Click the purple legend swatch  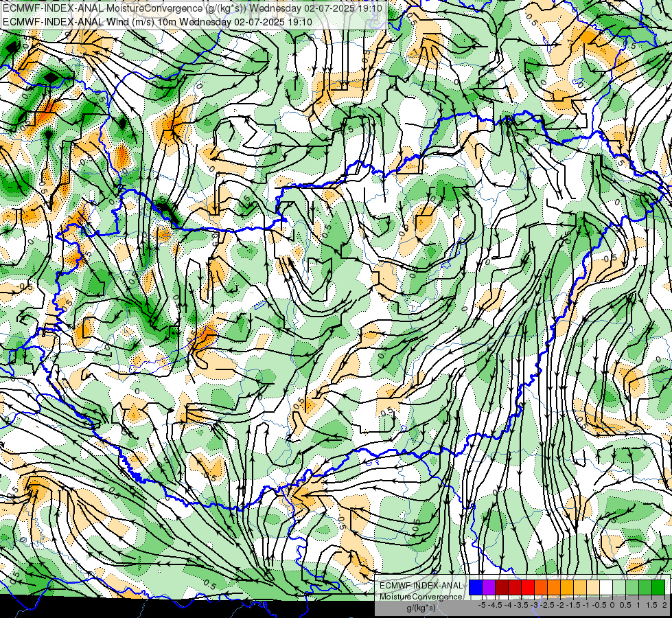tap(489, 587)
